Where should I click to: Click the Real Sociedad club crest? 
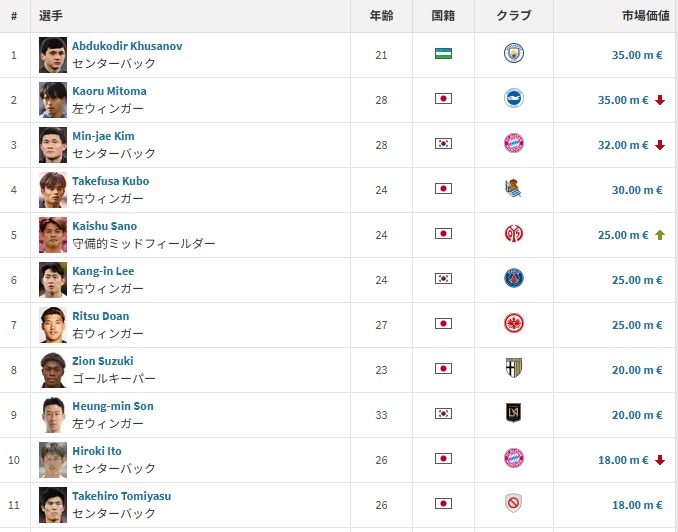point(514,189)
